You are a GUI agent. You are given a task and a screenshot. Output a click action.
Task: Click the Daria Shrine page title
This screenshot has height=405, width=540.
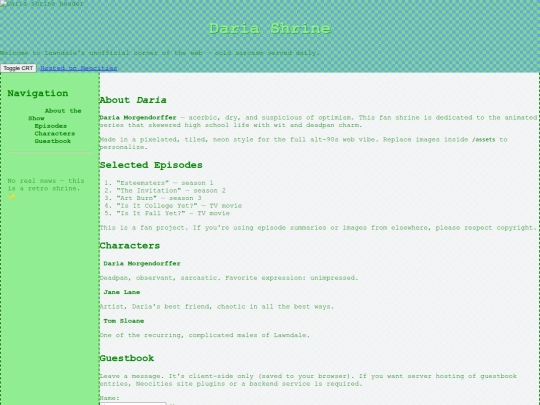pyautogui.click(x=270, y=28)
